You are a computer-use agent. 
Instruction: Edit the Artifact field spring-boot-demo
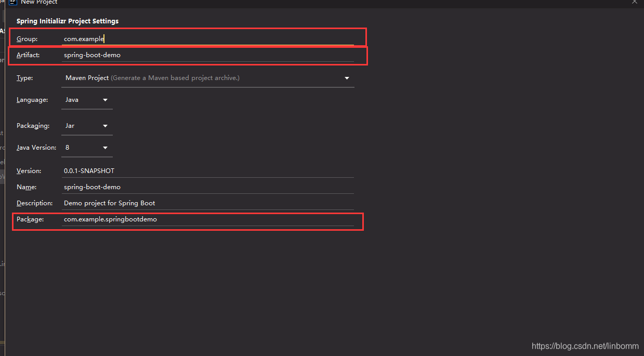coord(207,55)
